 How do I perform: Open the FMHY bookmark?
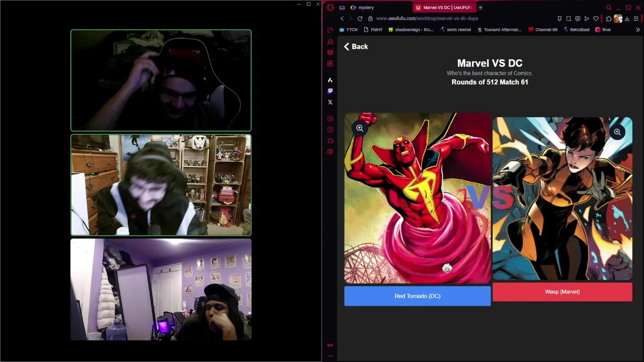tap(373, 30)
